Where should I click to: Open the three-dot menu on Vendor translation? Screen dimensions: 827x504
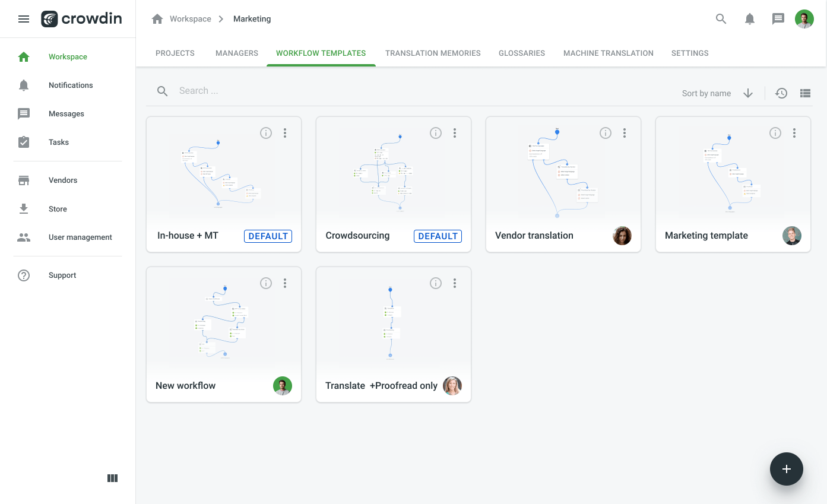625,133
